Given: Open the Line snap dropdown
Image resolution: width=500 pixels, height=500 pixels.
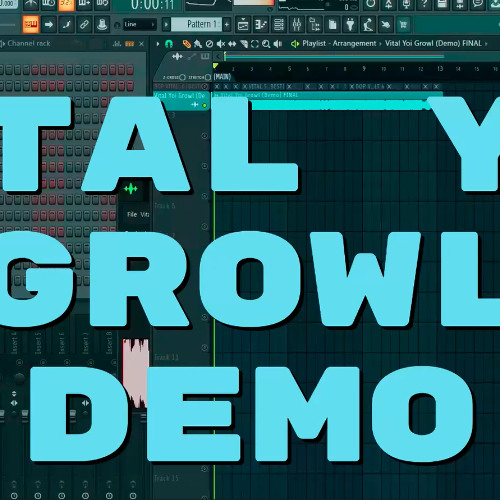Looking at the screenshot, I should click(x=140, y=24).
